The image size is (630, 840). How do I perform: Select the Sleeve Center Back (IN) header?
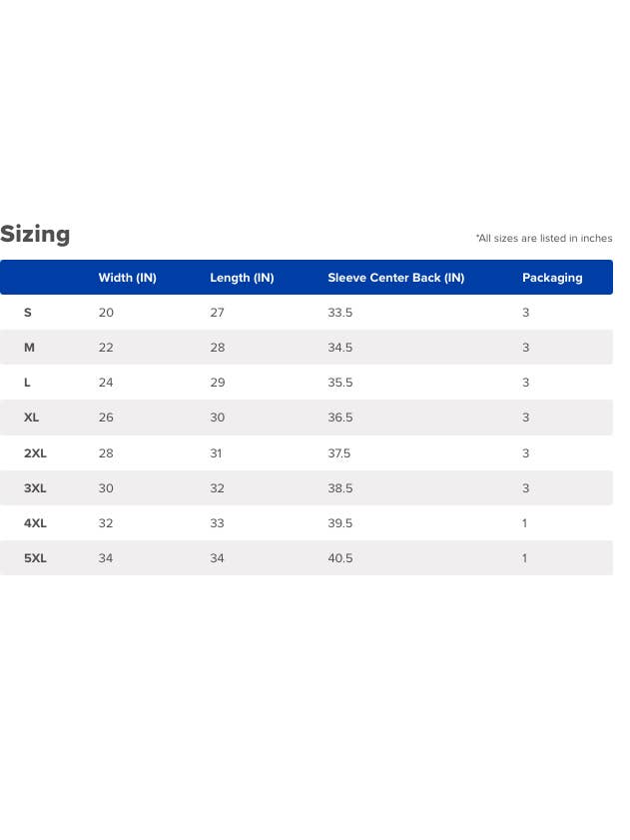pos(395,278)
